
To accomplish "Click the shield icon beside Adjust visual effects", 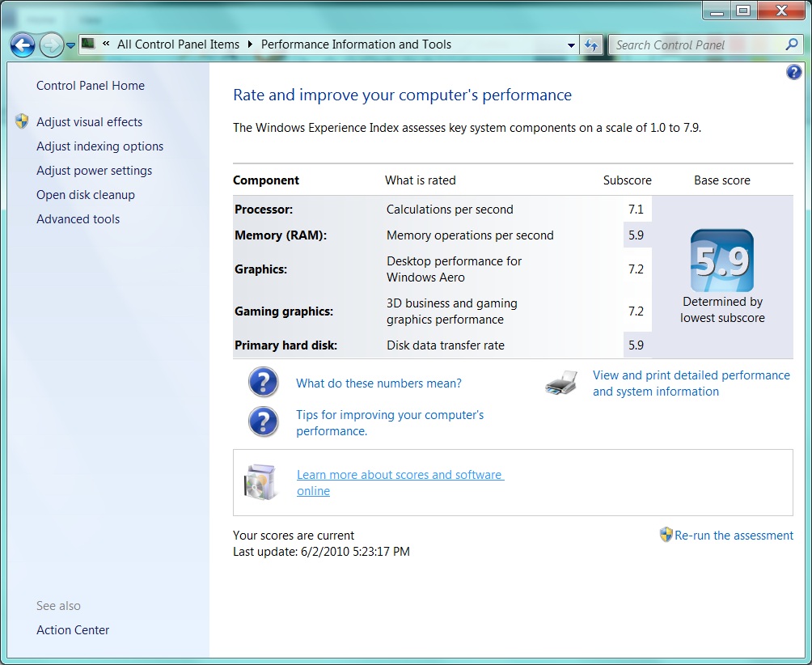I will (x=22, y=121).
